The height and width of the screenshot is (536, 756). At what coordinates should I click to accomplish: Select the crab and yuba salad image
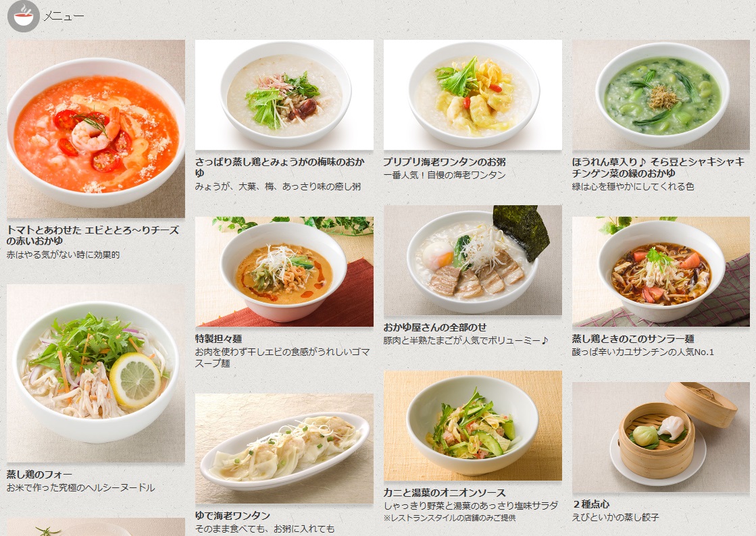(473, 426)
